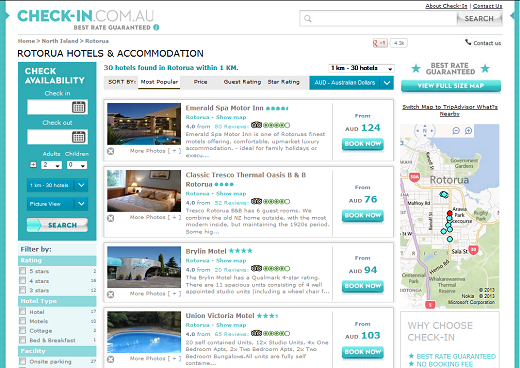The height and width of the screenshot is (368, 520).
Task: Click the Best Rate Guaranteed info icon
Action: pos(156,28)
